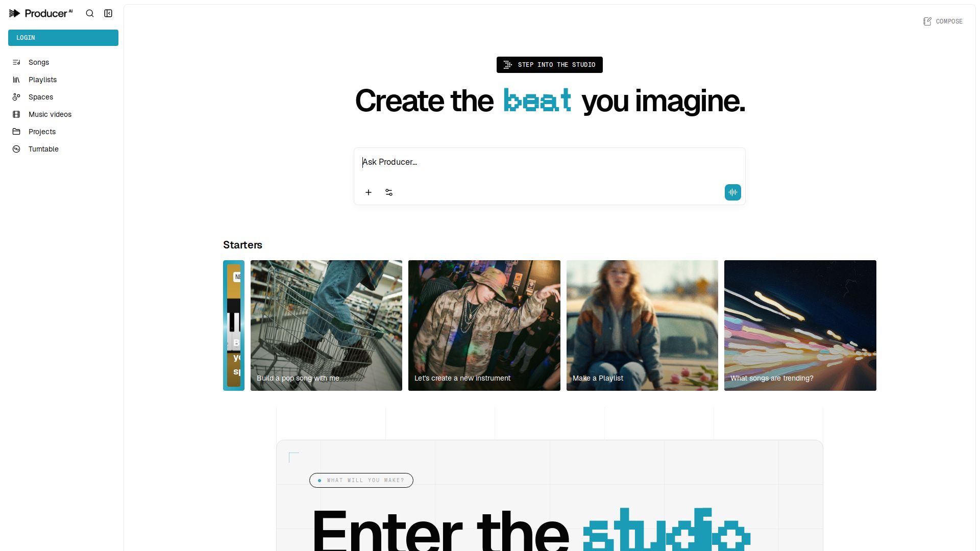Screen dimensions: 980x551
Task: Collapse the sidebar panel icon
Action: 108,13
